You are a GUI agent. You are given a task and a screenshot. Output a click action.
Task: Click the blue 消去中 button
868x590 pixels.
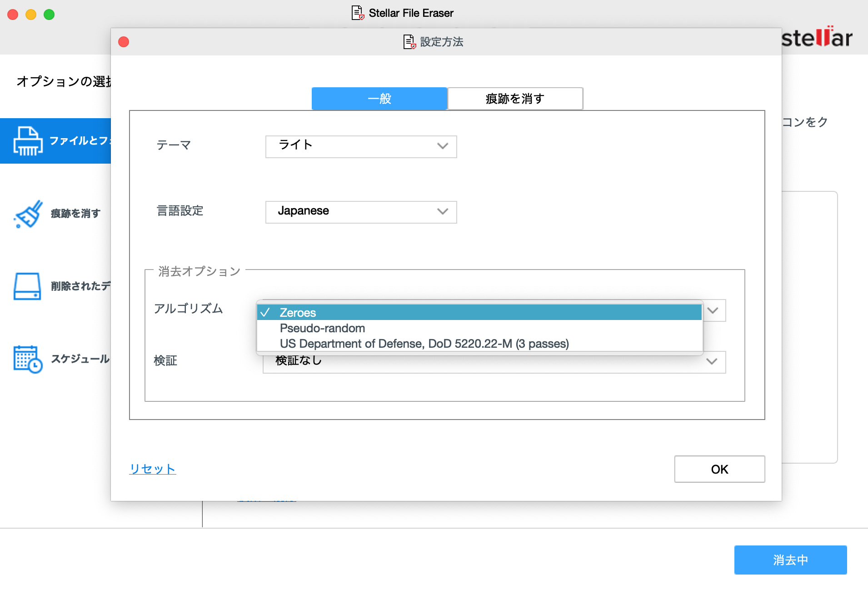pyautogui.click(x=791, y=560)
